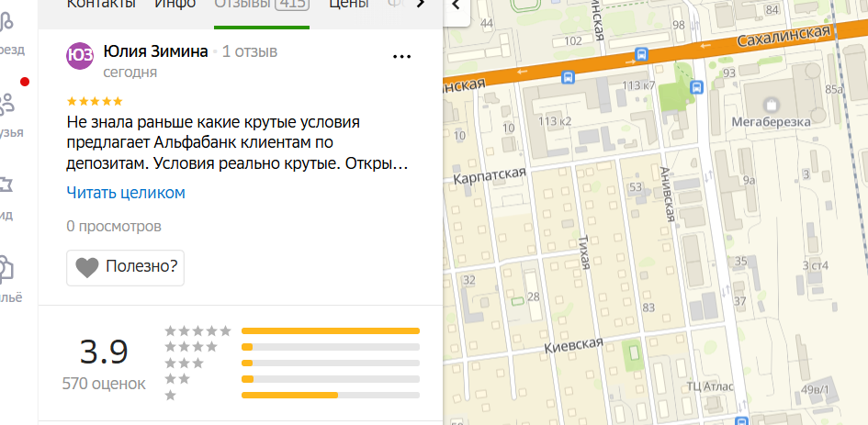Click building 9а on the map
868x425 pixels.
click(x=749, y=180)
